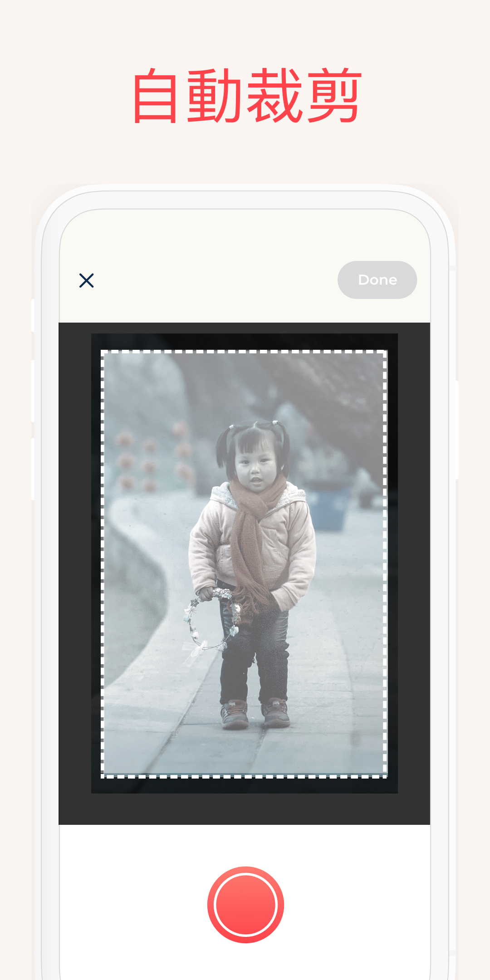Click the bottom dashed edge of the crop frame

click(x=244, y=777)
